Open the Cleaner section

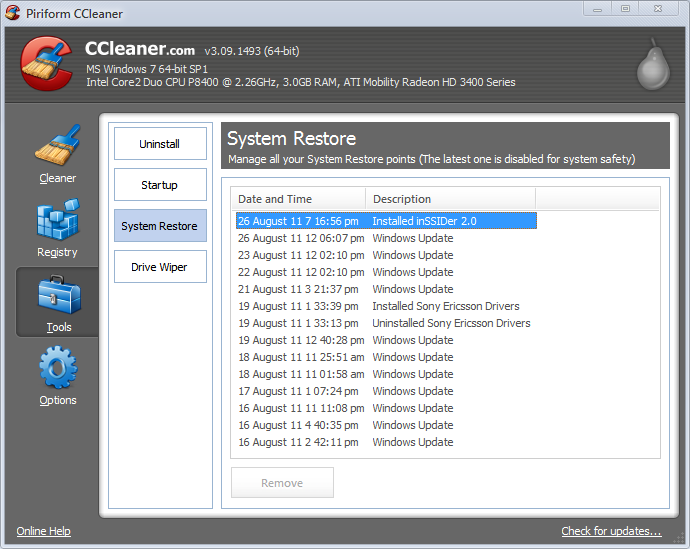pyautogui.click(x=57, y=154)
